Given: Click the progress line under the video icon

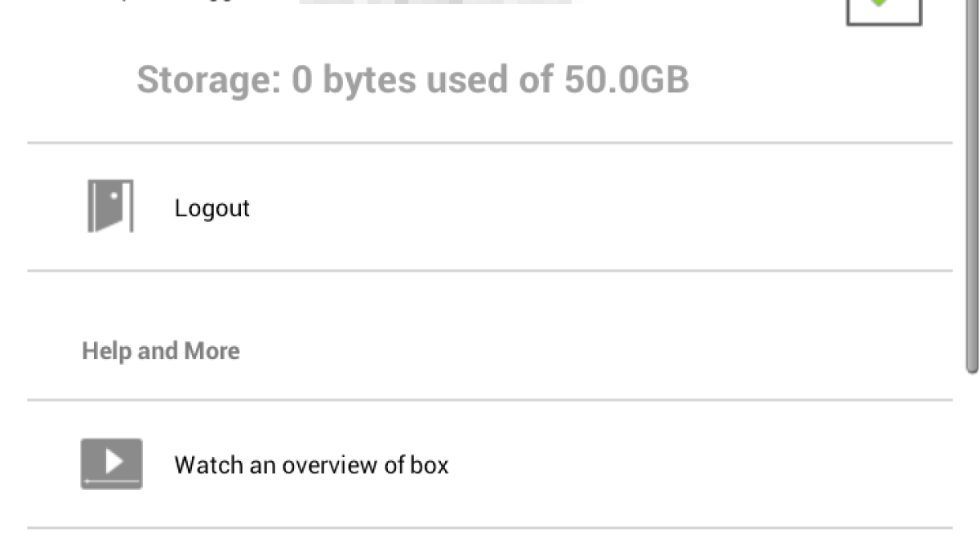Looking at the screenshot, I should [111, 482].
